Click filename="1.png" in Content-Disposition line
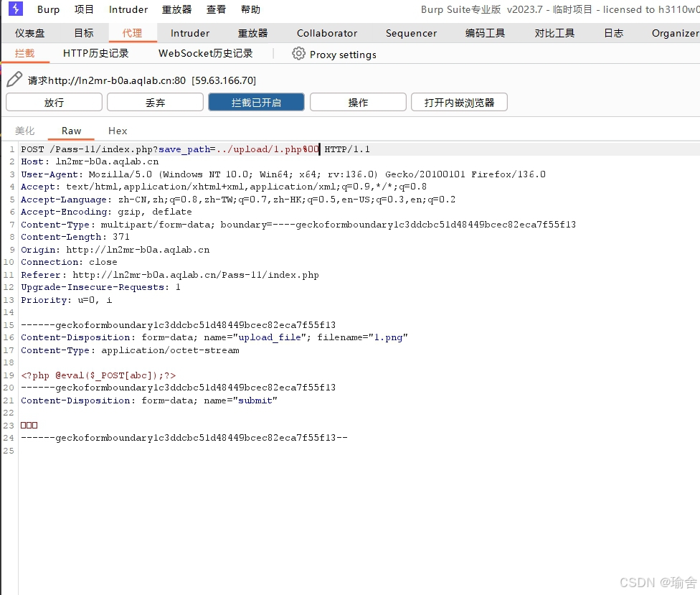Screen dimensions: 700x595 click(x=362, y=337)
